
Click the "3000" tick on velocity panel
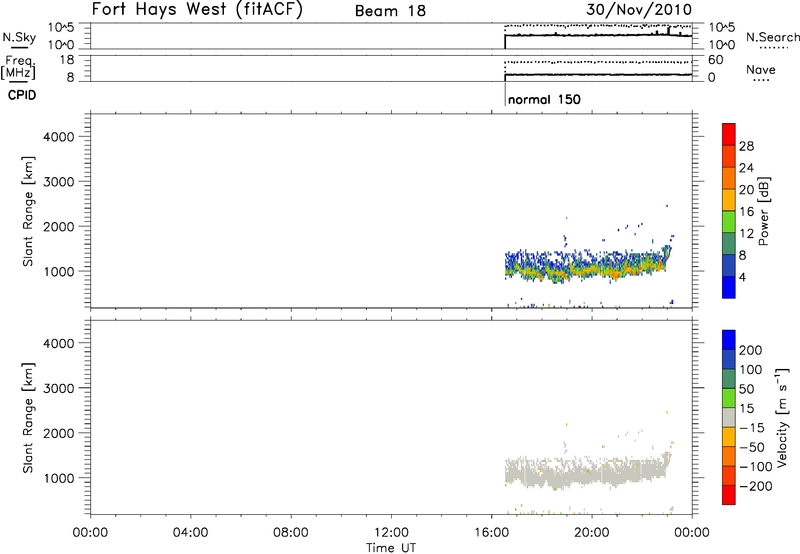[59, 388]
